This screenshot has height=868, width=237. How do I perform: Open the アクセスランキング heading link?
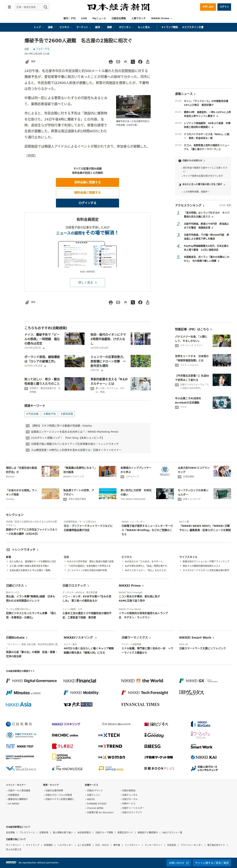click(189, 205)
